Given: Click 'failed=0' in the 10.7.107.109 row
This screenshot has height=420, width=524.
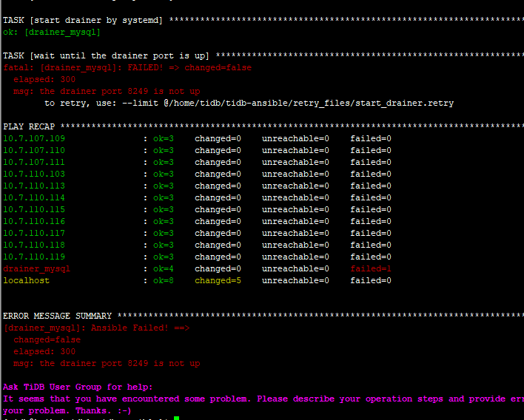Looking at the screenshot, I should tap(371, 138).
